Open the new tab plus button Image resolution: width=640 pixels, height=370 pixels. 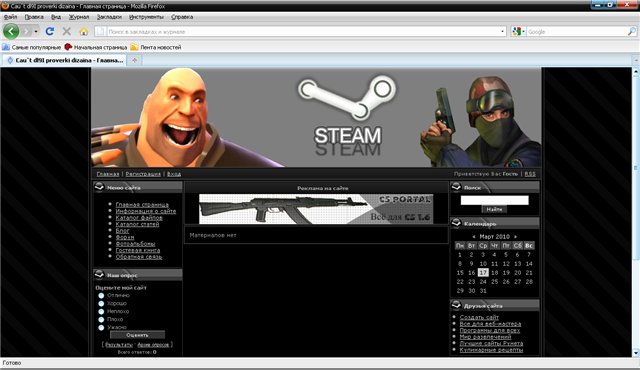(x=134, y=60)
